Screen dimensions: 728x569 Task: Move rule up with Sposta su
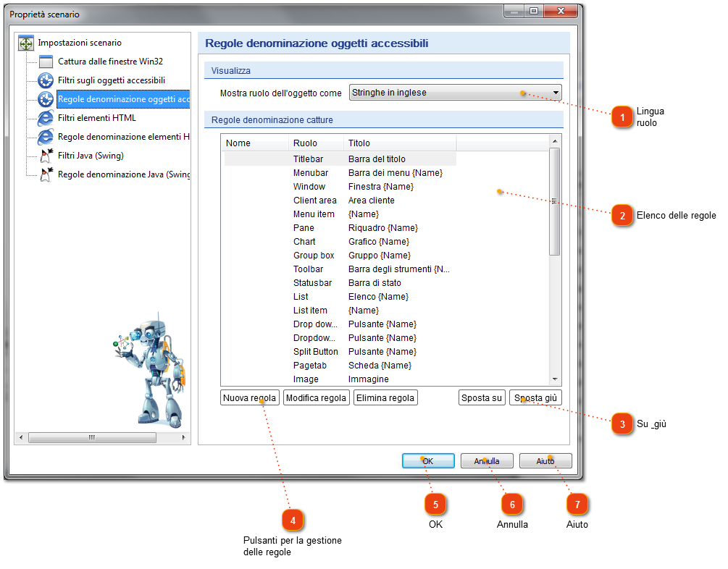[482, 397]
